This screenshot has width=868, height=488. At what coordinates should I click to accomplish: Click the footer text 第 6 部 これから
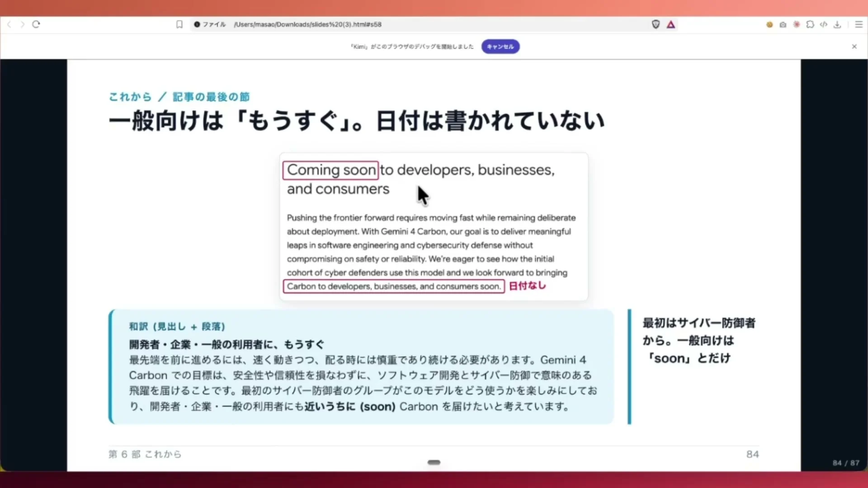(x=145, y=454)
